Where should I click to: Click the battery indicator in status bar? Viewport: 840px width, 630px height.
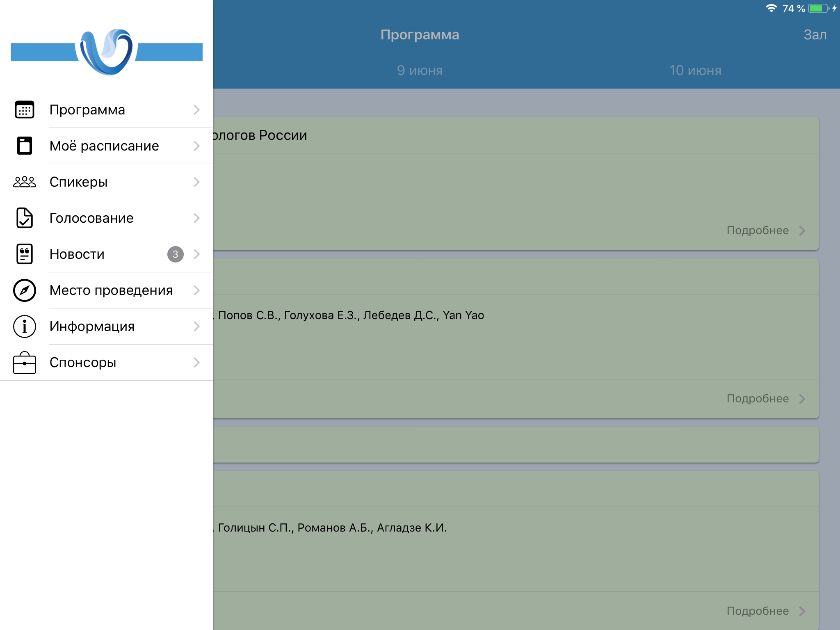[x=818, y=9]
